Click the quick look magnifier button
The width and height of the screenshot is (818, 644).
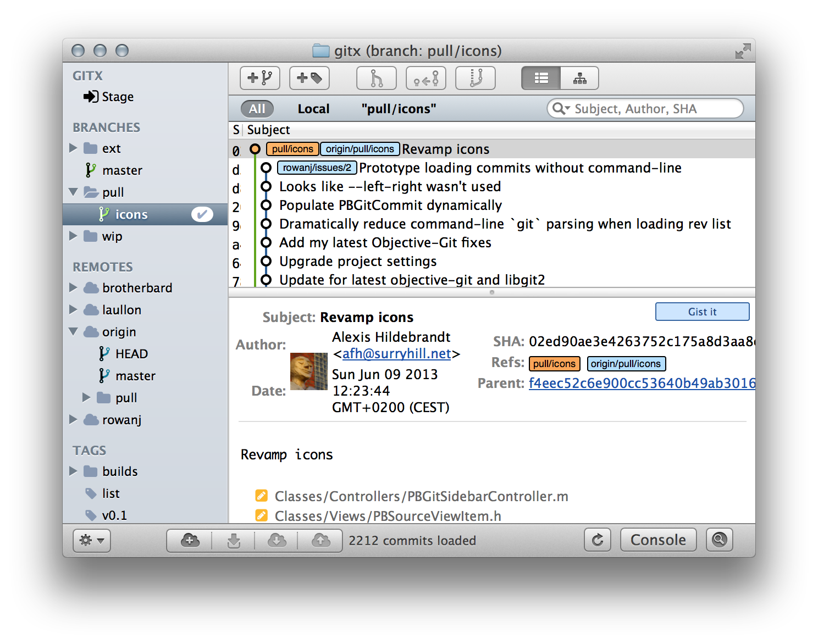(x=719, y=540)
